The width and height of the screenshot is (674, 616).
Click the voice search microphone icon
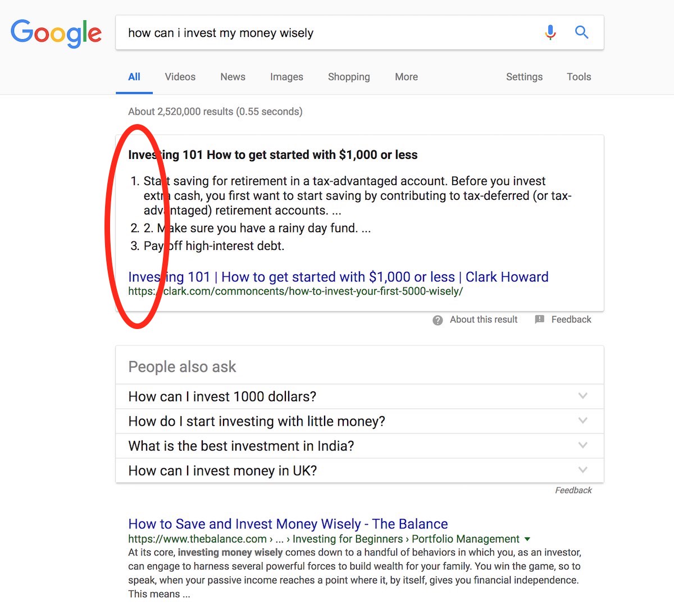tap(550, 33)
